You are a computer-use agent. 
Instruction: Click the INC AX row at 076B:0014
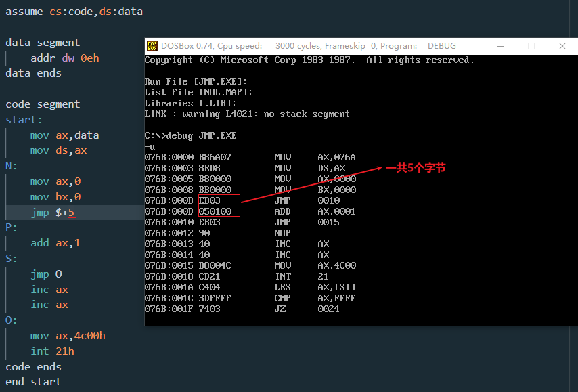pos(237,255)
